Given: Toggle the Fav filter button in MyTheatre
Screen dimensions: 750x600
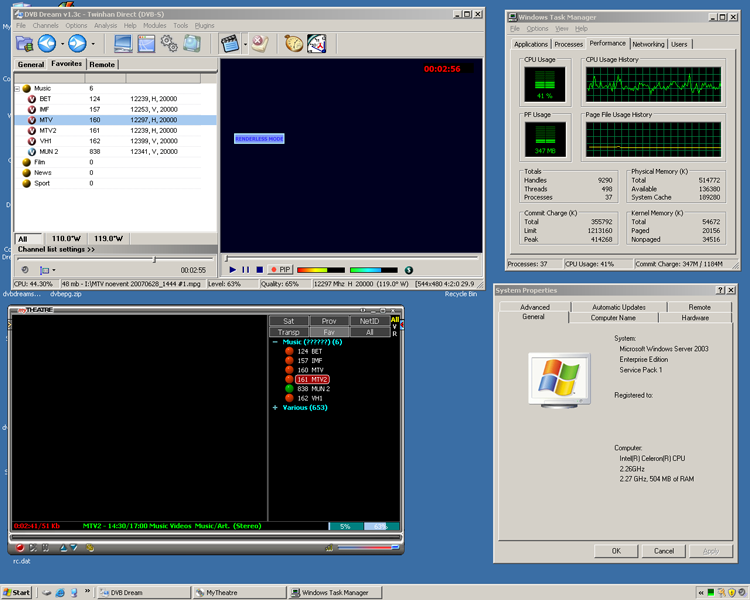Looking at the screenshot, I should point(329,332).
